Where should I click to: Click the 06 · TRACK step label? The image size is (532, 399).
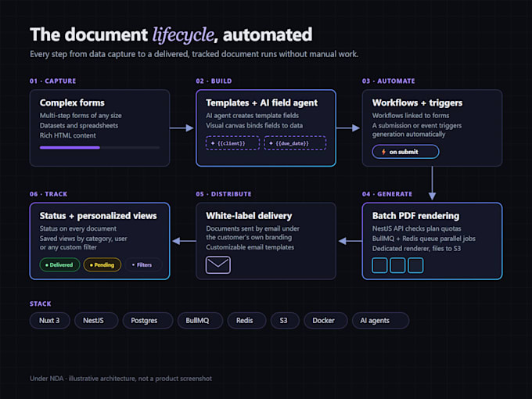pyautogui.click(x=49, y=194)
